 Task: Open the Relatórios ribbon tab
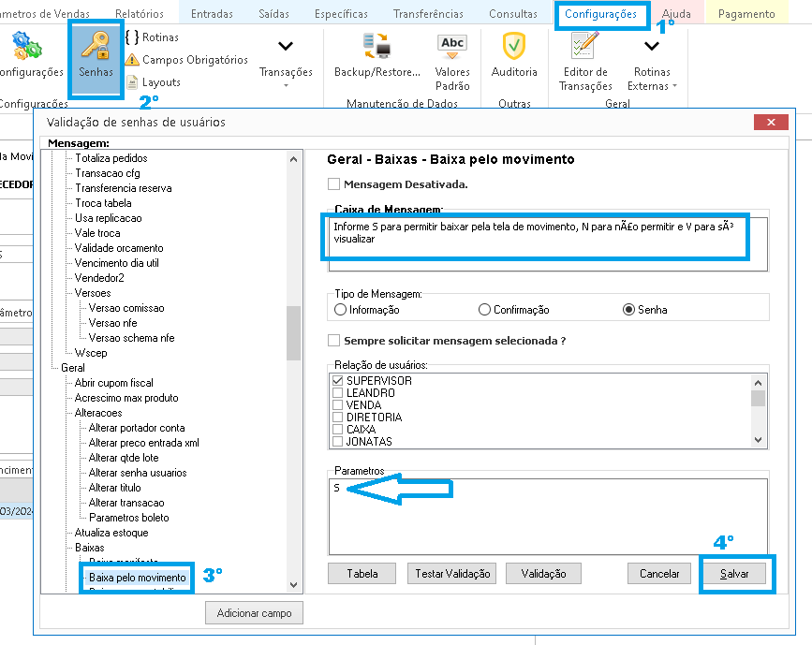140,14
